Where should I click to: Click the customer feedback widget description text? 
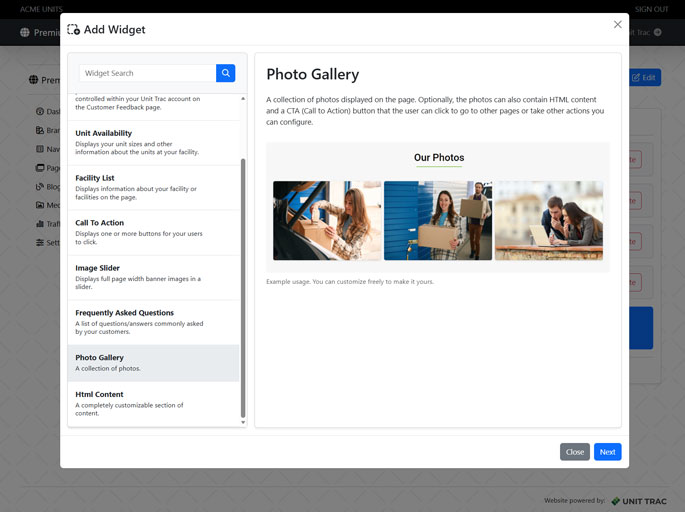(138, 103)
